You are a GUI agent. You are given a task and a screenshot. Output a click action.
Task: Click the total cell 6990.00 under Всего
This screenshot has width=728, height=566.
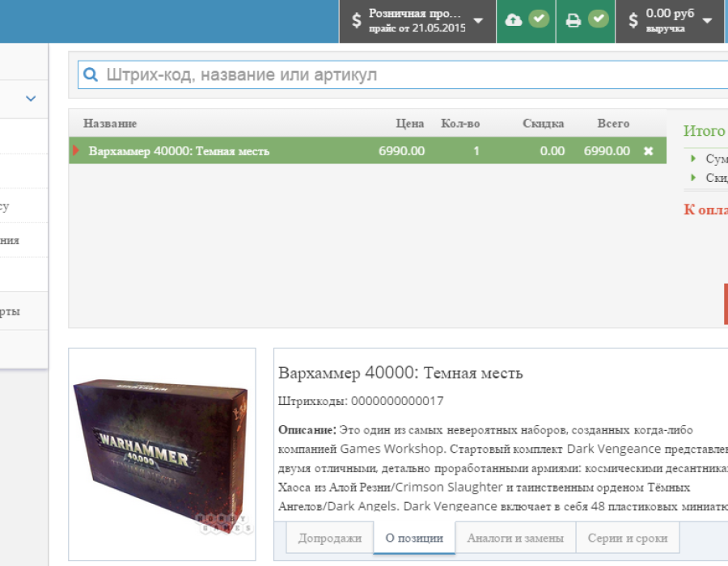(x=607, y=151)
